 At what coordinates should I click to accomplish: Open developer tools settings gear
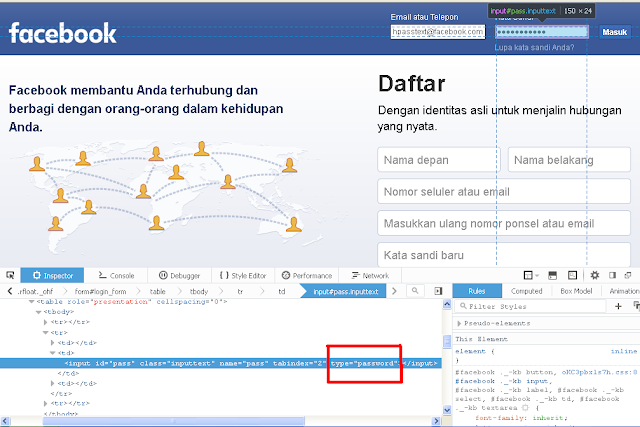(595, 276)
